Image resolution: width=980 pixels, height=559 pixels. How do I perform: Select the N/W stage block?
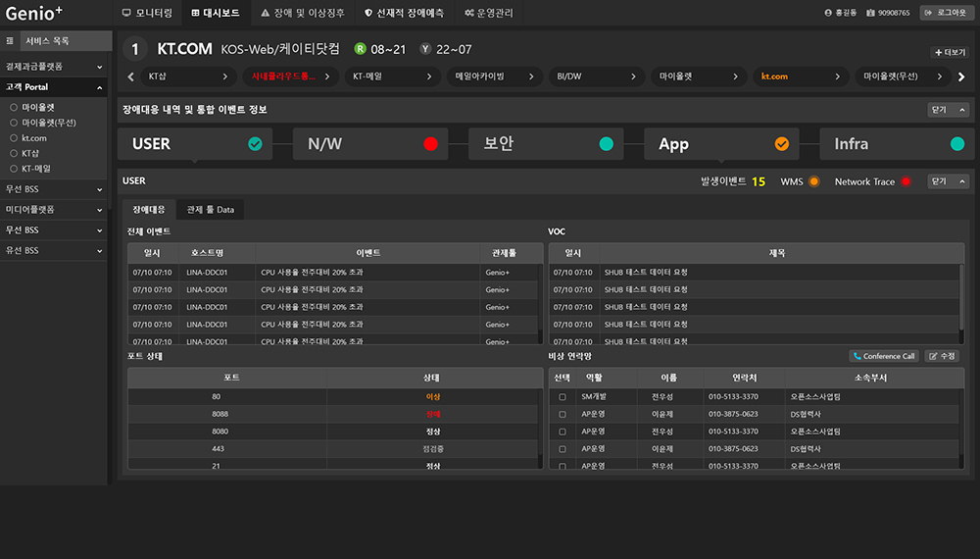370,144
